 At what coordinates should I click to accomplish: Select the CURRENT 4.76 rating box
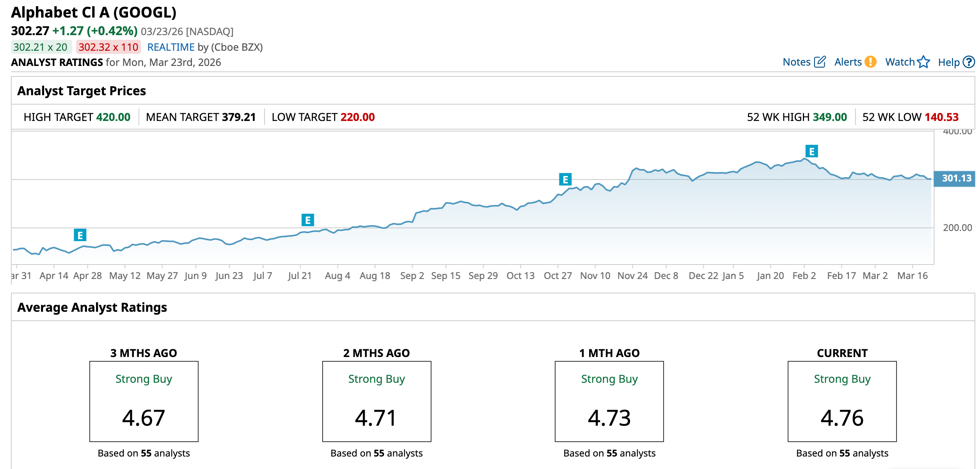(842, 401)
